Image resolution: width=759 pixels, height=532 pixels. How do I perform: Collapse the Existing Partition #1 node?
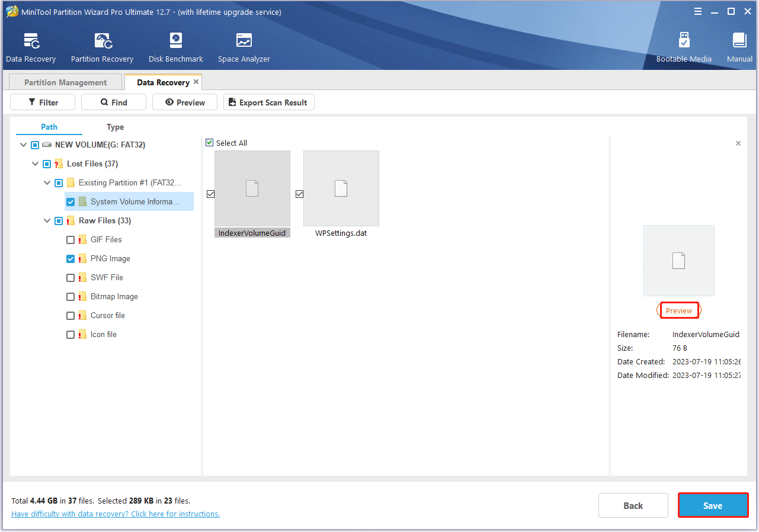coord(47,182)
